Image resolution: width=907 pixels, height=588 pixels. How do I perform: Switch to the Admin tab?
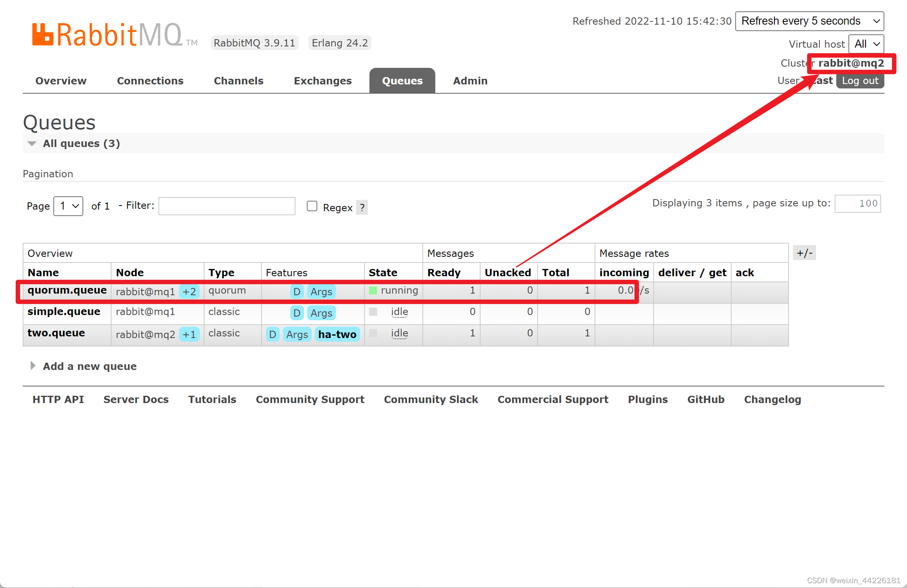point(470,81)
